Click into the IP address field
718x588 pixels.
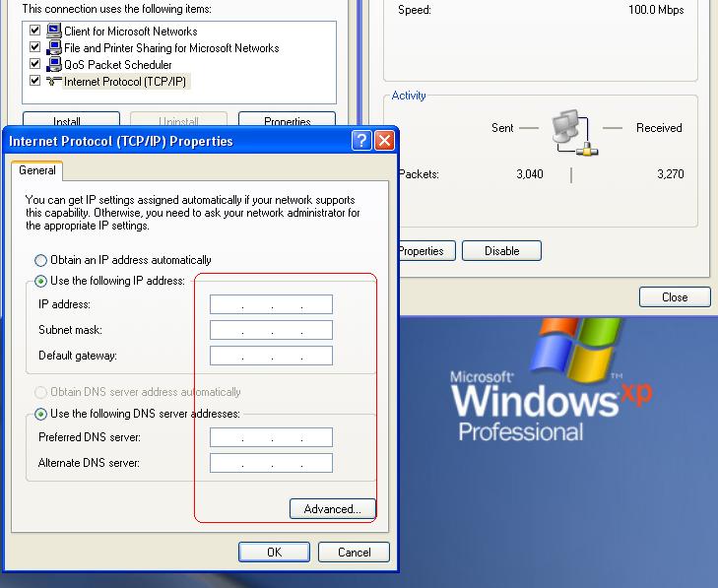271,304
